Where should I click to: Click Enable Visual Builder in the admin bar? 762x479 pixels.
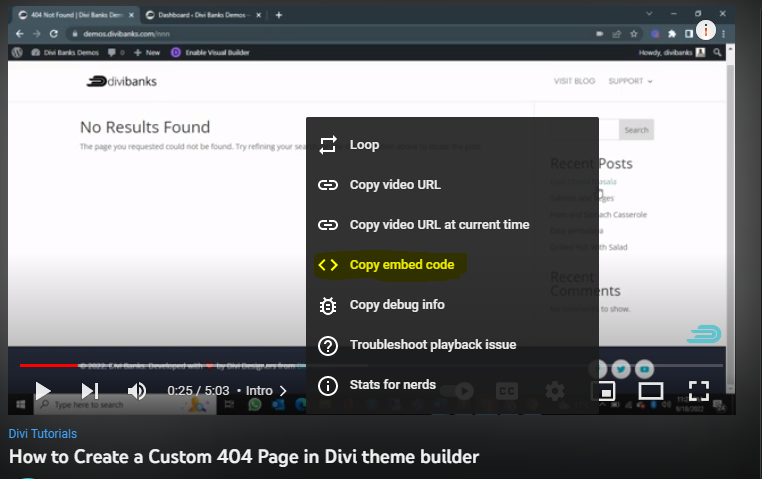coord(210,52)
